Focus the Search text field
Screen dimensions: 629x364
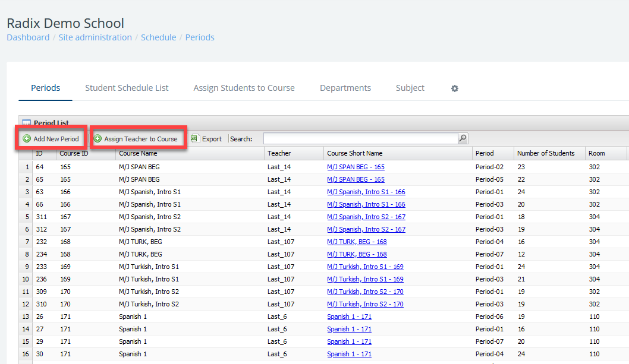click(360, 138)
